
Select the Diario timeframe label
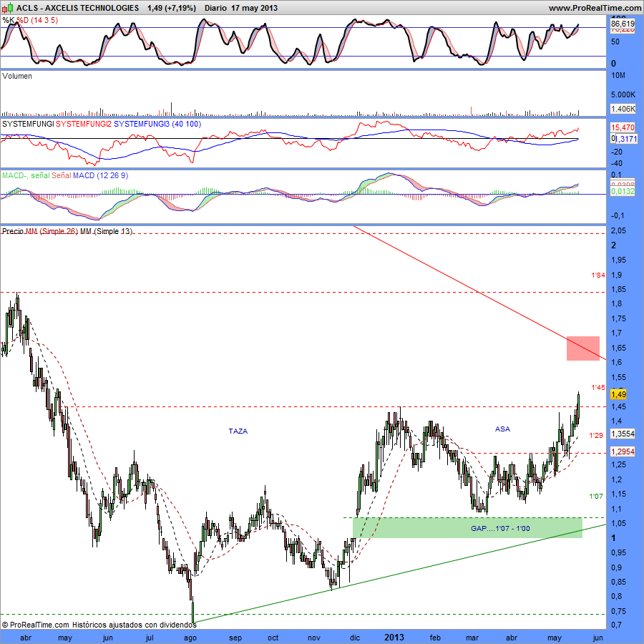[215, 8]
